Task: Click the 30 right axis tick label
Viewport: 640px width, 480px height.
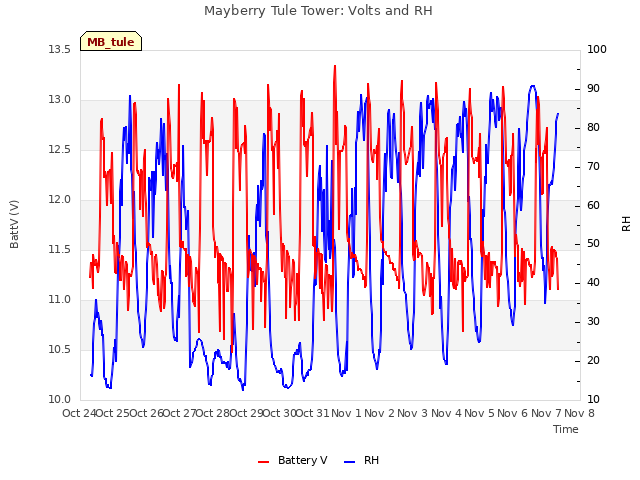Action: (593, 322)
